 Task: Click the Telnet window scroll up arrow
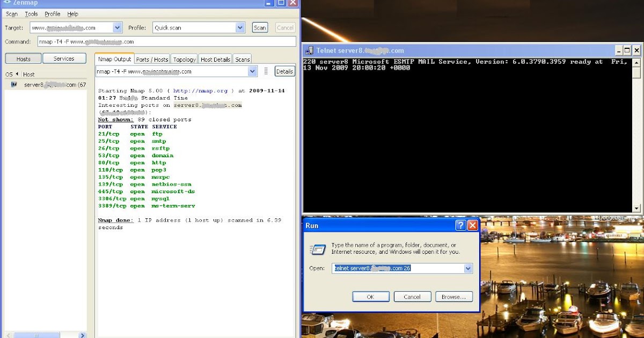pos(636,62)
